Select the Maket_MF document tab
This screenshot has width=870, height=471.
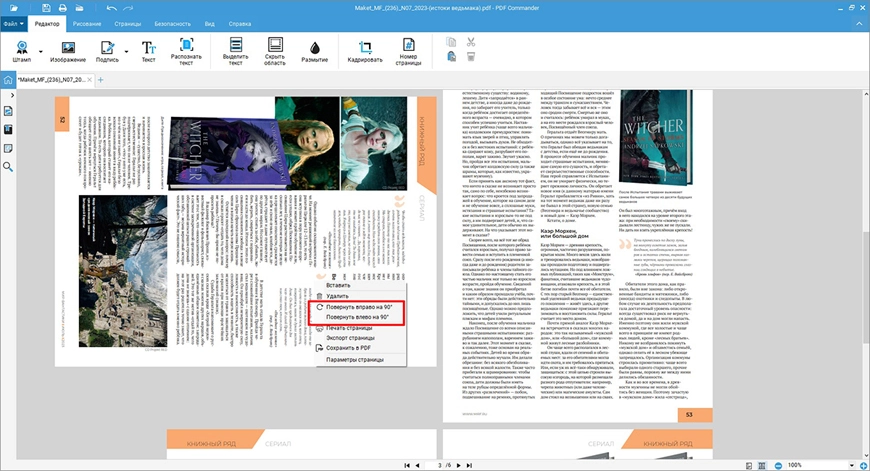(52, 80)
